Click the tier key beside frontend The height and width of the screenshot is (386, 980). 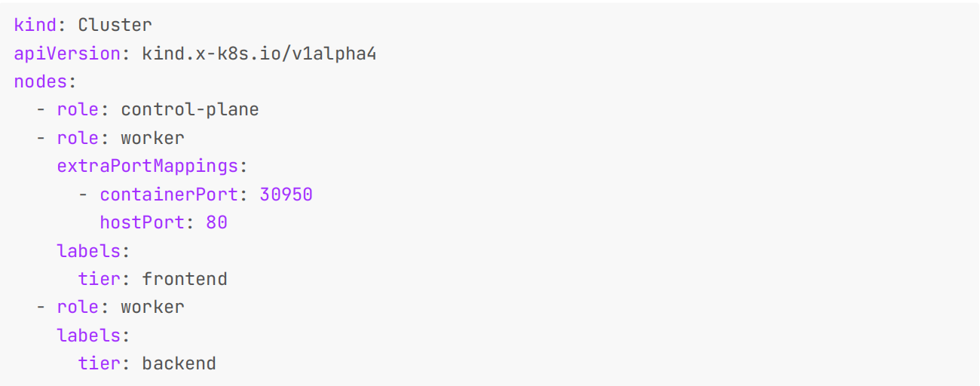(99, 280)
